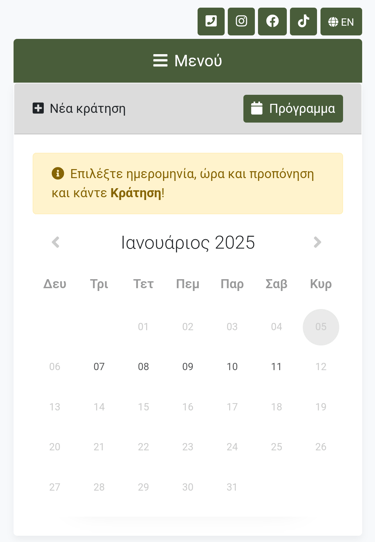Open the Facebook icon link

[272, 21]
